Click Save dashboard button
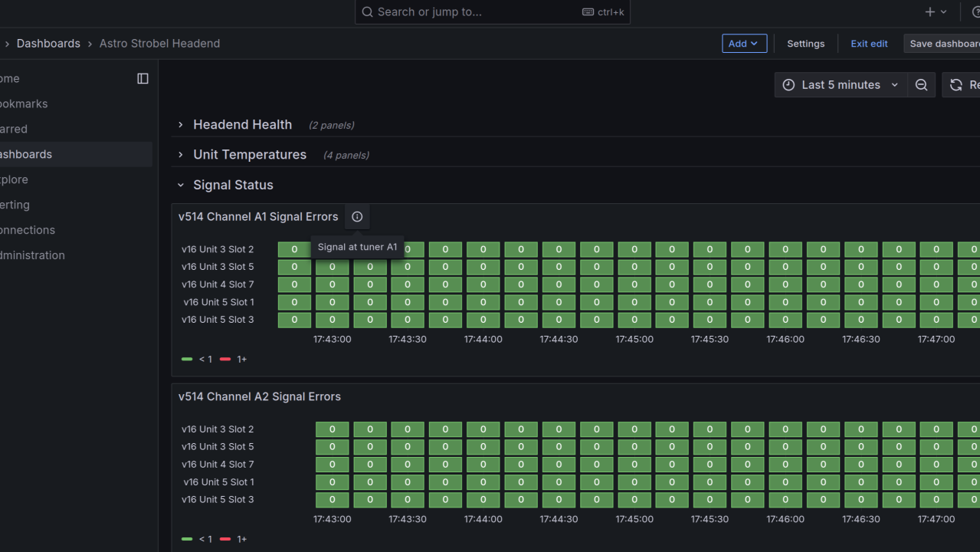980x552 pixels. tap(942, 44)
